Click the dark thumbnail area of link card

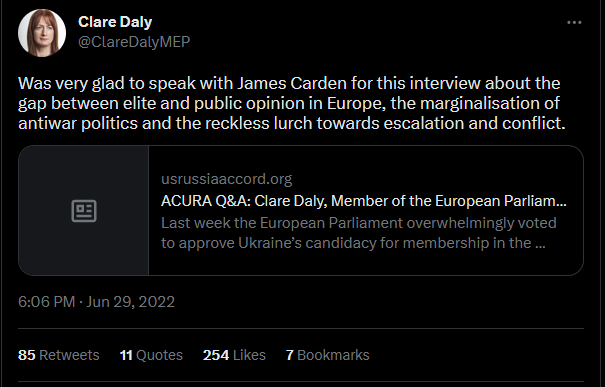(x=84, y=210)
